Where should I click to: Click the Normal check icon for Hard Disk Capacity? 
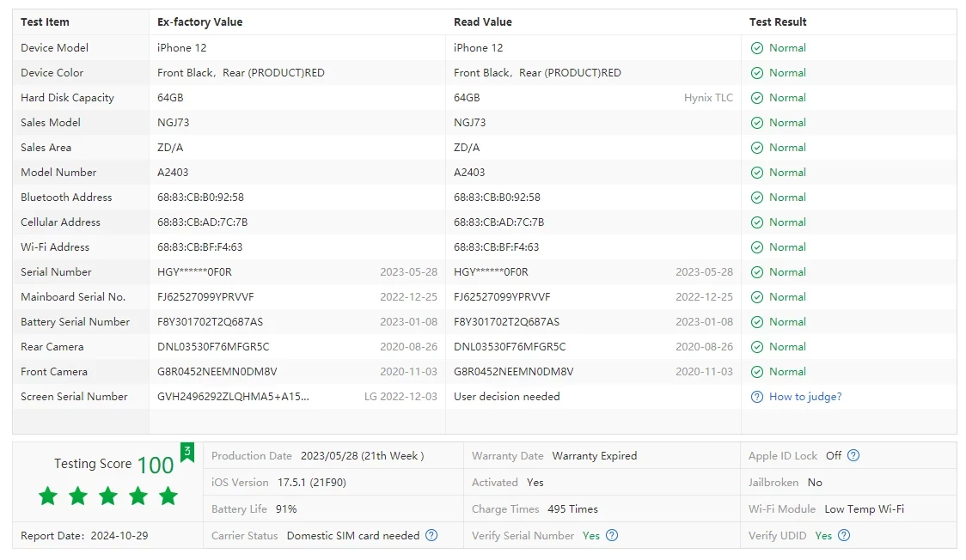click(x=756, y=98)
